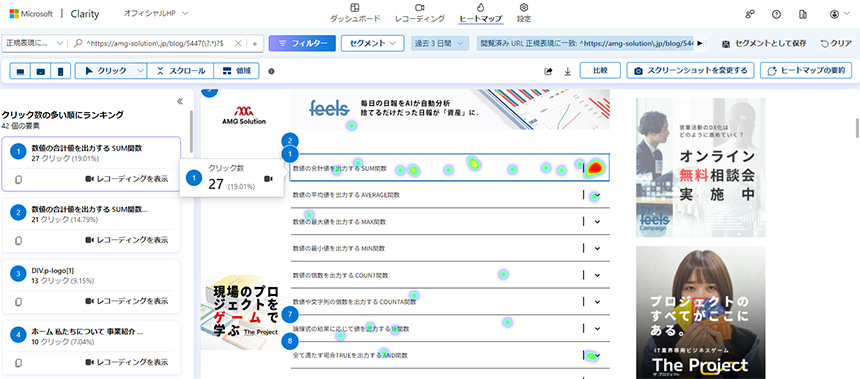Switch to area (領域) heatmap mode
860x379 pixels.
[x=236, y=71]
